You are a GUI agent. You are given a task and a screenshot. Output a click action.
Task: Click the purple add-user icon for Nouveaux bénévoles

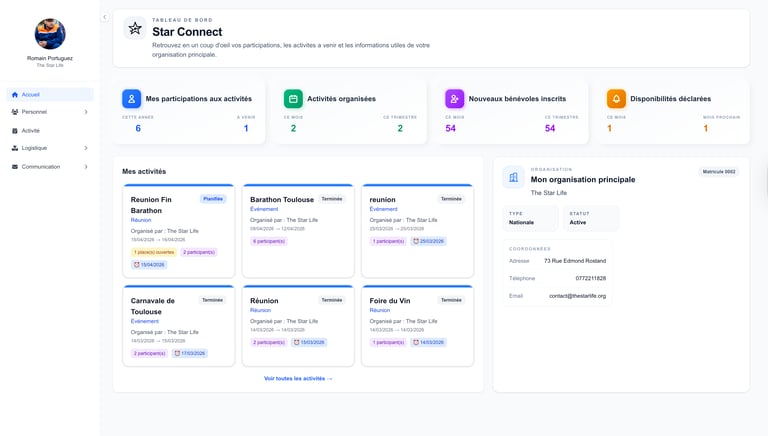click(x=455, y=98)
